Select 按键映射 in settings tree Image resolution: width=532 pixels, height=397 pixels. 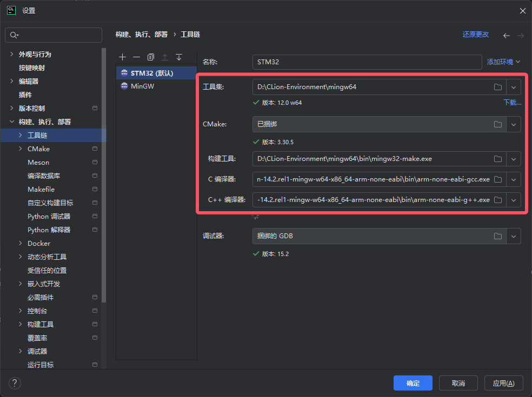32,68
